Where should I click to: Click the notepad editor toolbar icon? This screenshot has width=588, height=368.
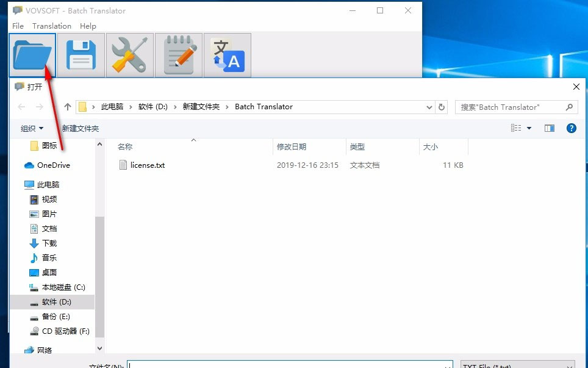coord(178,55)
